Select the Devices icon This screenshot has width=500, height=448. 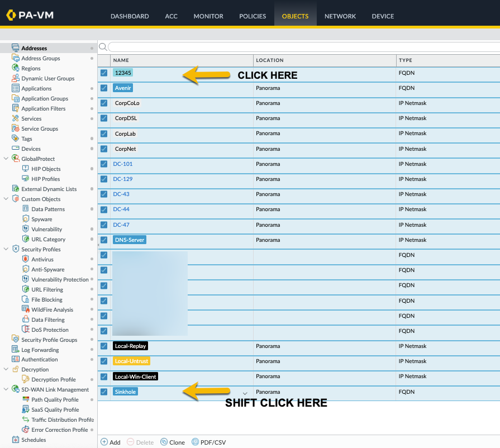click(x=15, y=148)
